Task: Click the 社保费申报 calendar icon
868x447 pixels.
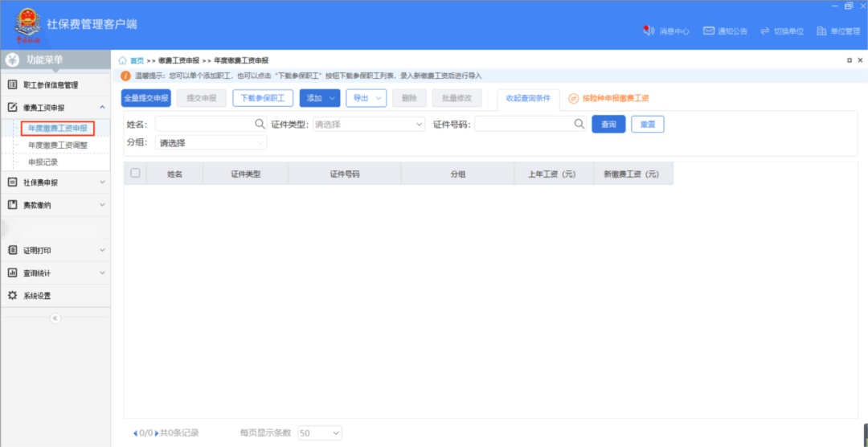Action: point(12,182)
